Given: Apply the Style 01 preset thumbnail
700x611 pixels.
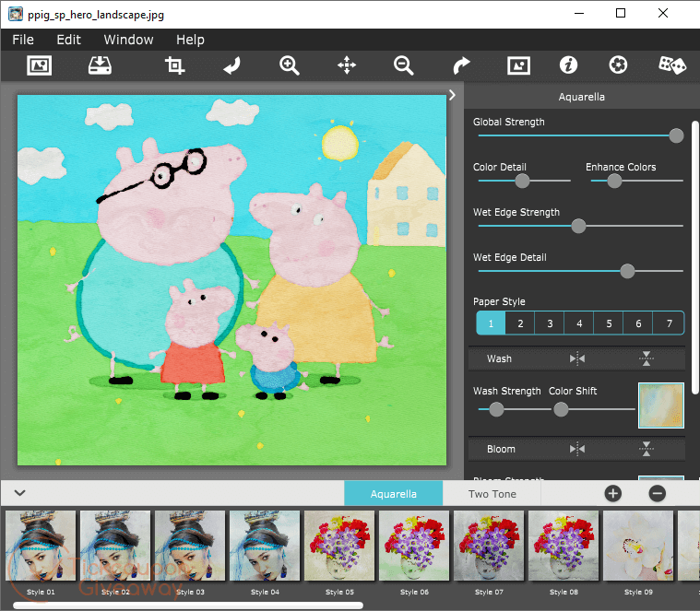Looking at the screenshot, I should [x=41, y=546].
